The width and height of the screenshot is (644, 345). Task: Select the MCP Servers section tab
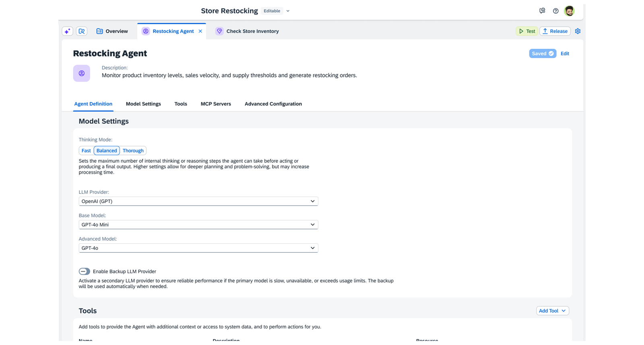coord(216,104)
